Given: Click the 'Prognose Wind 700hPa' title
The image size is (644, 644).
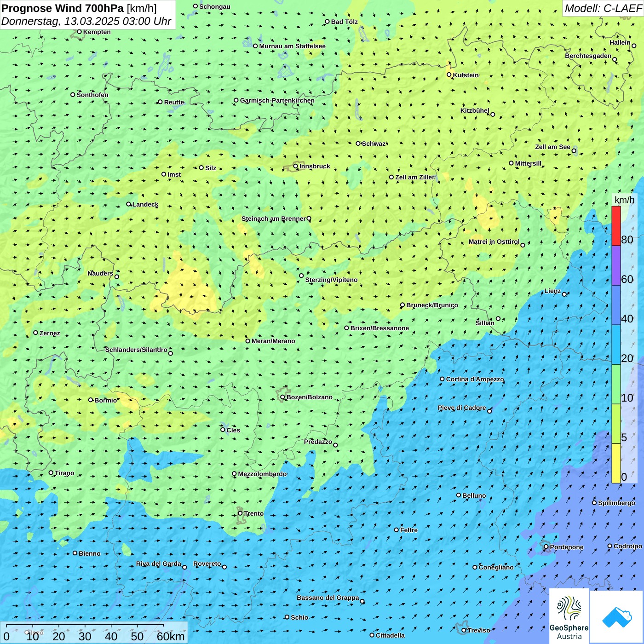Looking at the screenshot, I should click(x=63, y=8).
